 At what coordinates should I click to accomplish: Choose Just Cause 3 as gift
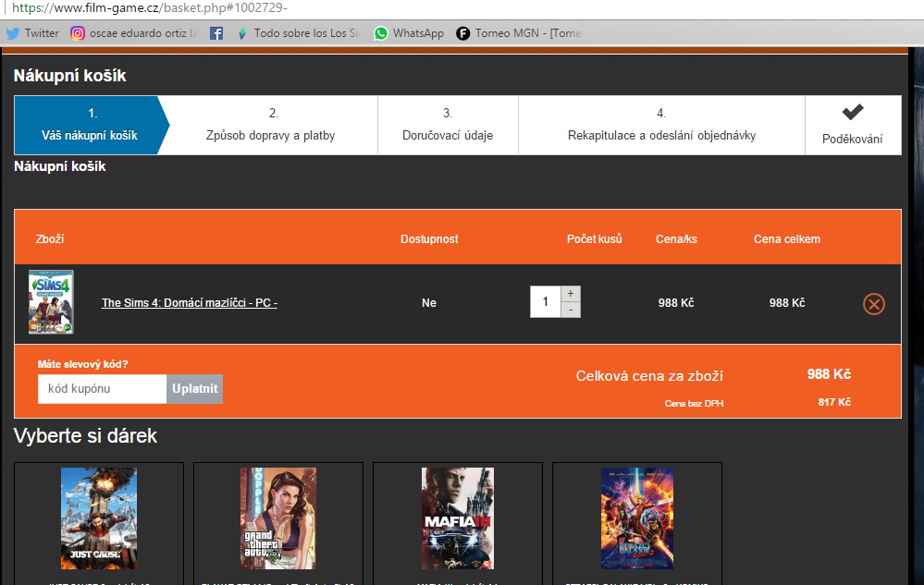pyautogui.click(x=99, y=518)
